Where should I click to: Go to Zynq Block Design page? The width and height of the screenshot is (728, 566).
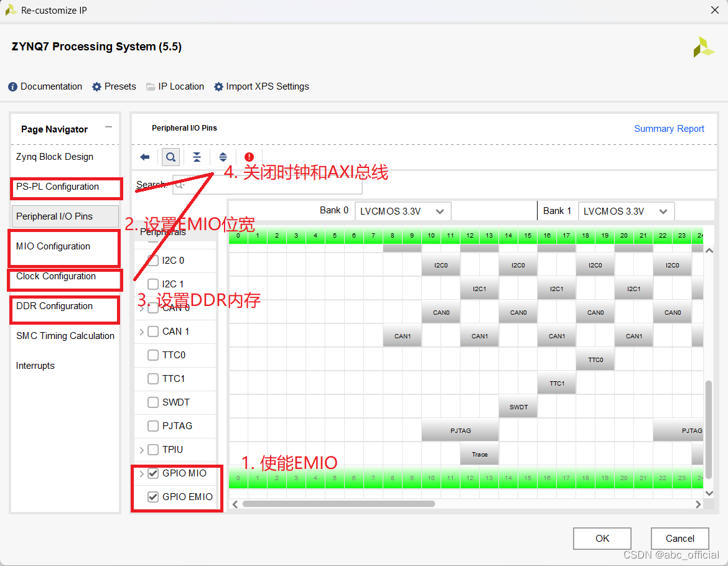coord(55,157)
